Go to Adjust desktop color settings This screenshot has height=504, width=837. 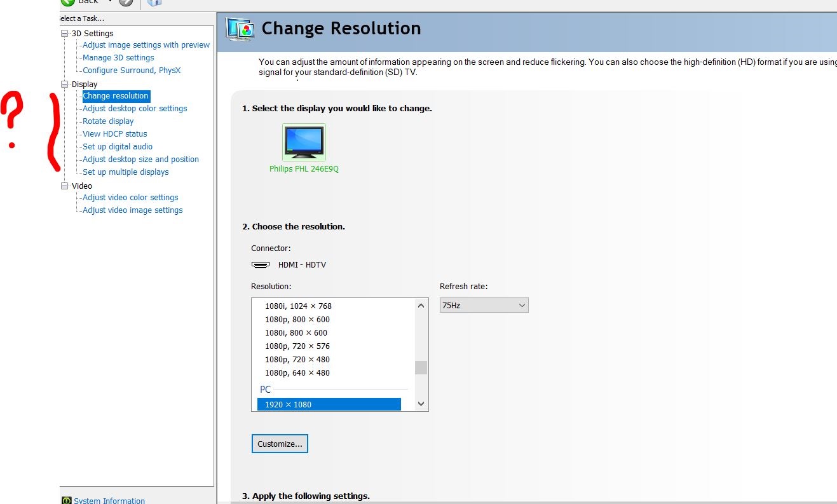pyautogui.click(x=135, y=109)
